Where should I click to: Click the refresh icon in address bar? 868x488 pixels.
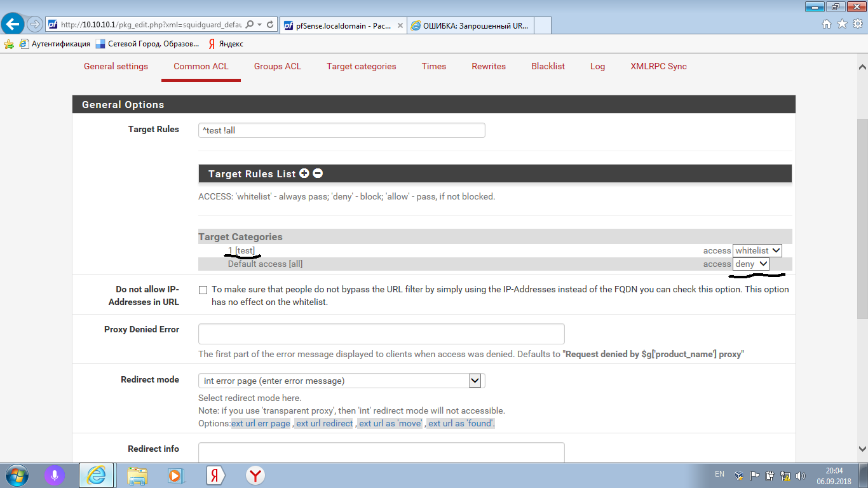(x=270, y=25)
